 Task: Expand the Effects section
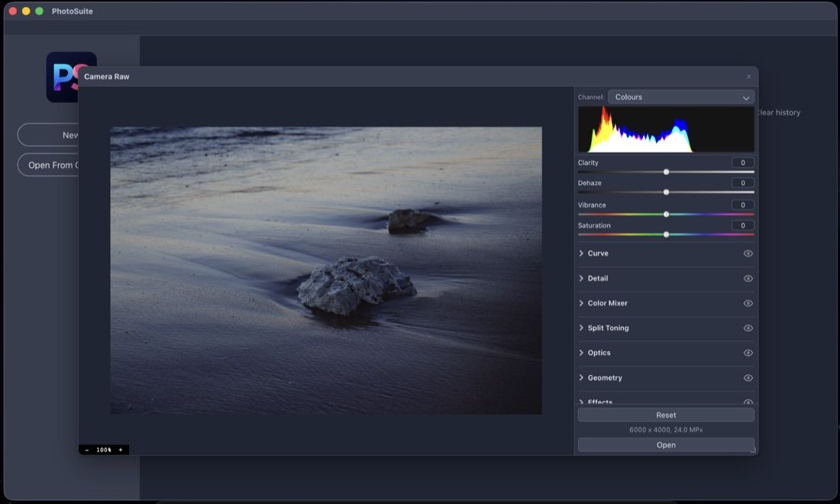click(x=581, y=402)
